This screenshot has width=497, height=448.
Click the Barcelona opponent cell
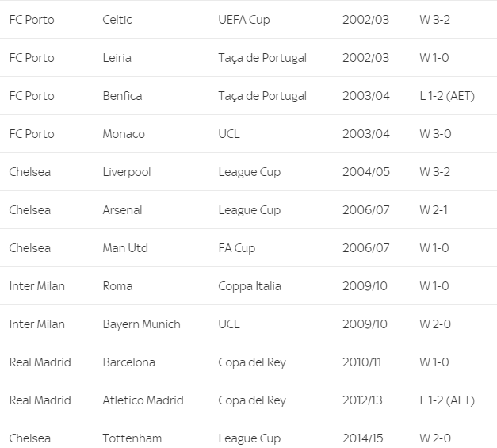pos(129,362)
